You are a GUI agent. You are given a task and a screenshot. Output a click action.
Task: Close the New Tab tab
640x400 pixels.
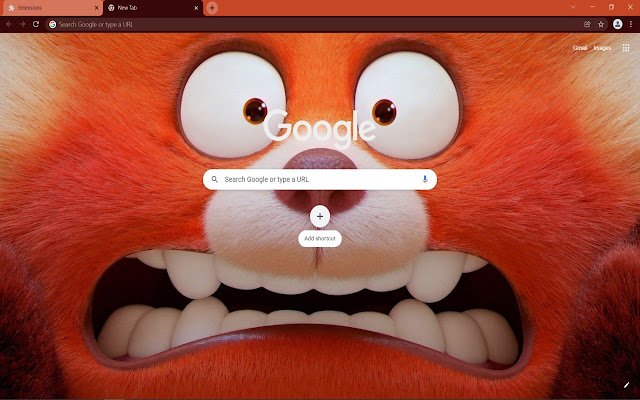(196, 8)
